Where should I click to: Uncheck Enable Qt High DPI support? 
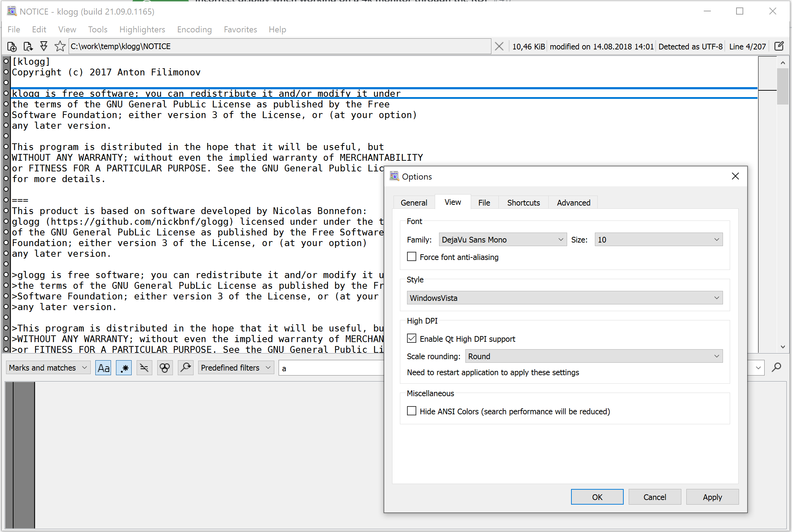(412, 339)
